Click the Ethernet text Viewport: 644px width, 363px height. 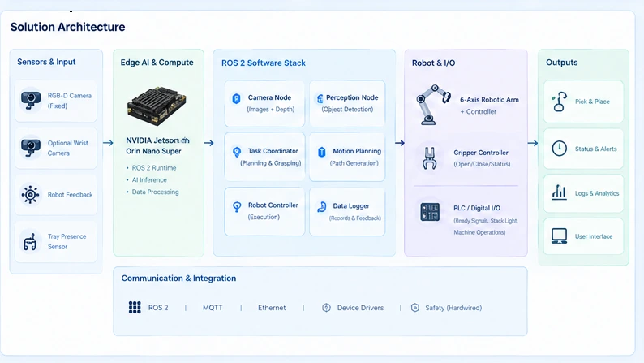[x=272, y=308]
